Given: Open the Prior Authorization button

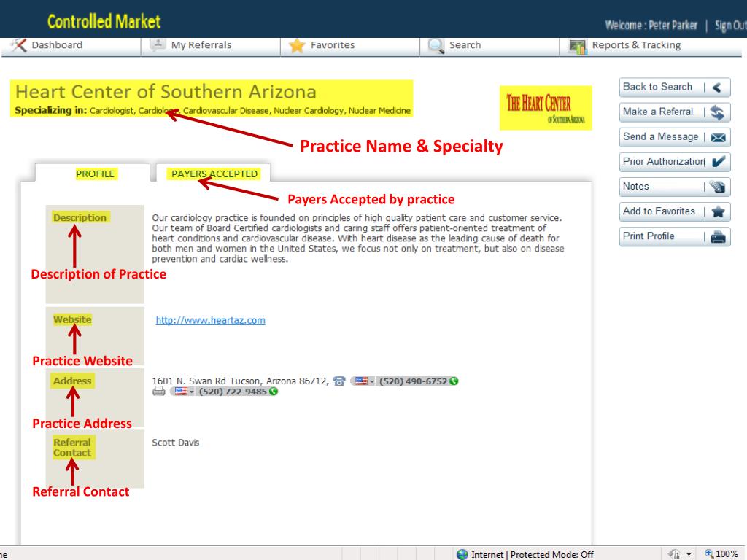Looking at the screenshot, I should click(675, 162).
